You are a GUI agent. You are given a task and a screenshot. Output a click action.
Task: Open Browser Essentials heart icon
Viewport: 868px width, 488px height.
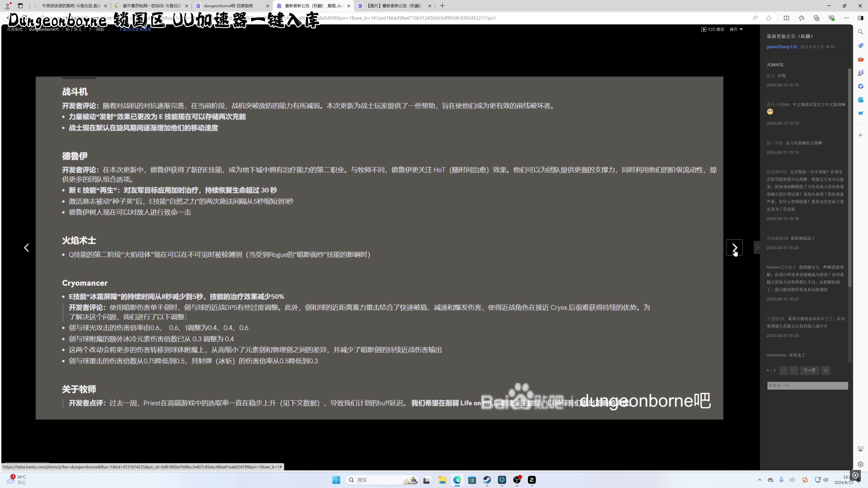[831, 18]
